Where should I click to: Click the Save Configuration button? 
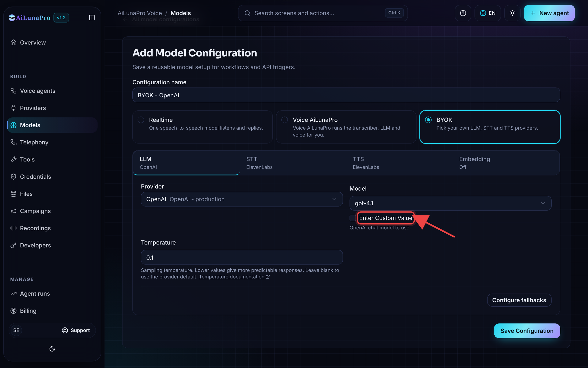coord(527,331)
